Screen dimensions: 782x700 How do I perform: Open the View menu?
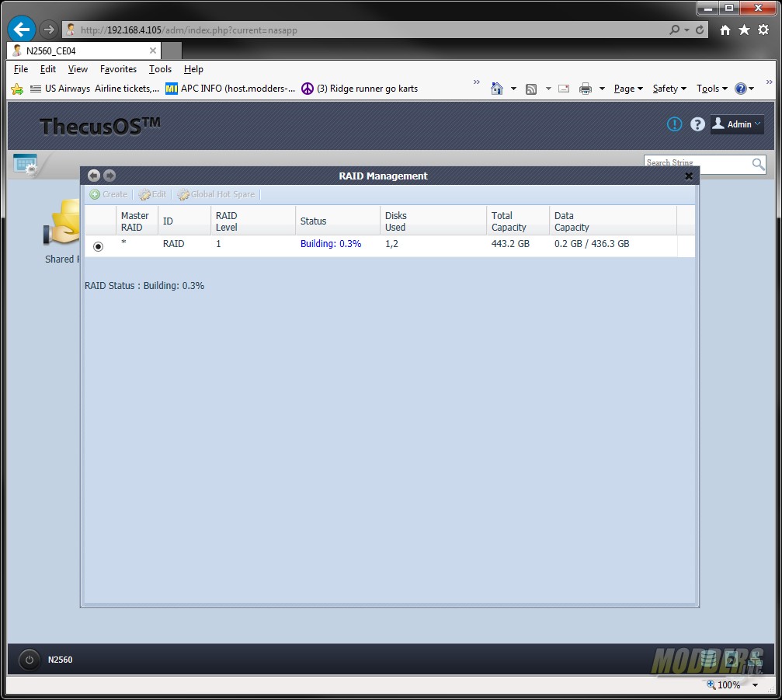[x=78, y=69]
